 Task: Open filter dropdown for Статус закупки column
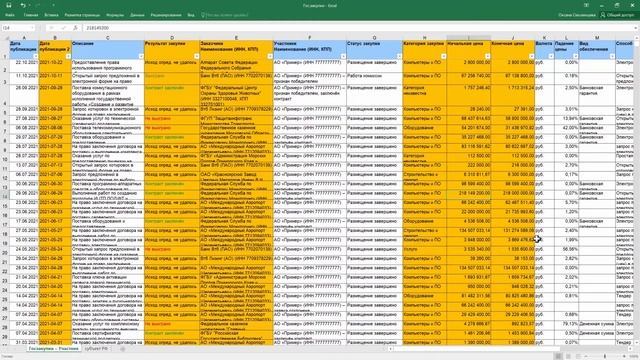399,56
